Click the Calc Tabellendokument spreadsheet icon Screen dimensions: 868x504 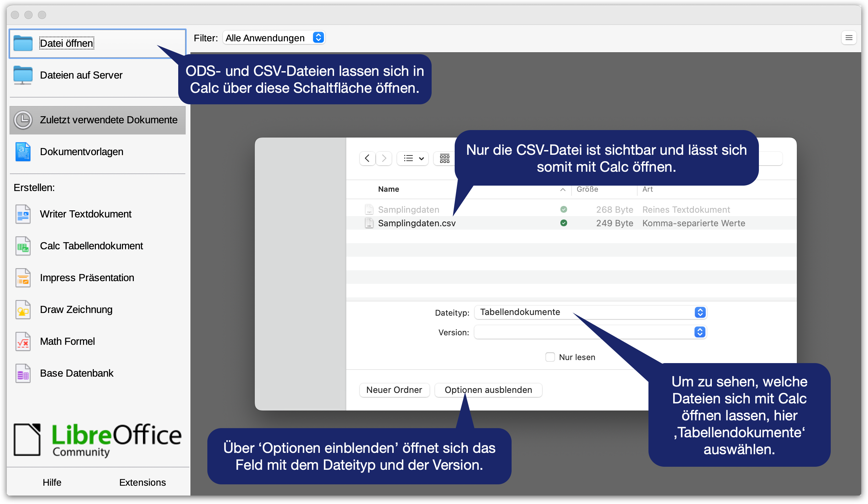[x=23, y=246]
